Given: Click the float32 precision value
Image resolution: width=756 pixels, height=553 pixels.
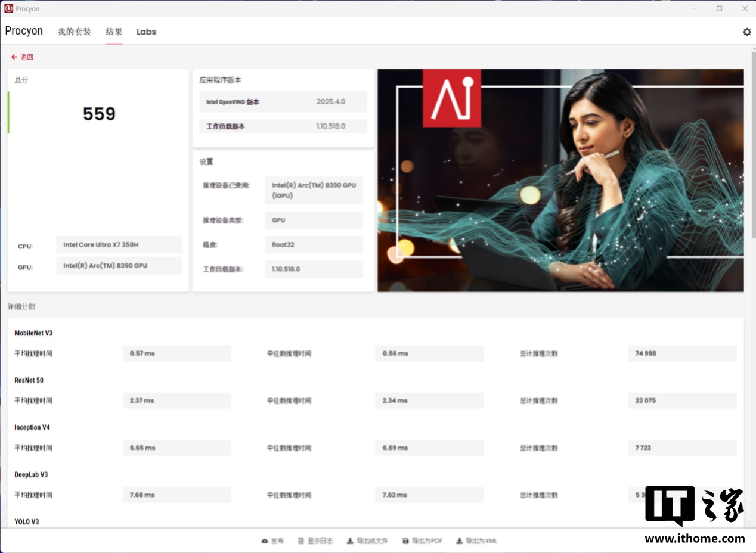Looking at the screenshot, I should (x=314, y=244).
